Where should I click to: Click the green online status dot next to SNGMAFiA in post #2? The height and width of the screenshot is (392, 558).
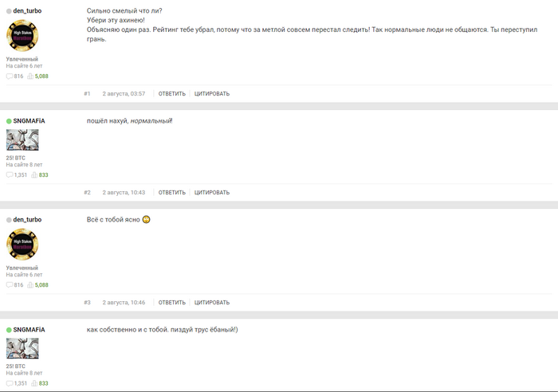[x=9, y=121]
